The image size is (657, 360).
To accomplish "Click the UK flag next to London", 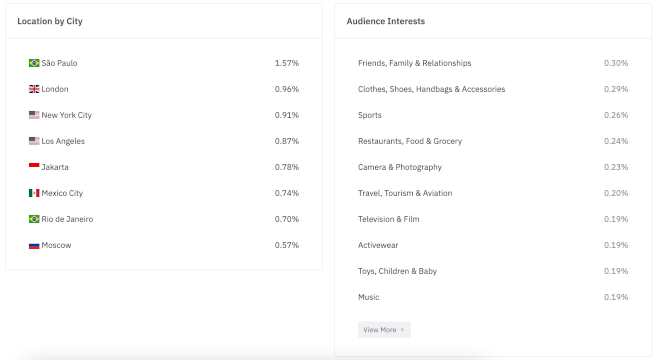I will pos(34,89).
